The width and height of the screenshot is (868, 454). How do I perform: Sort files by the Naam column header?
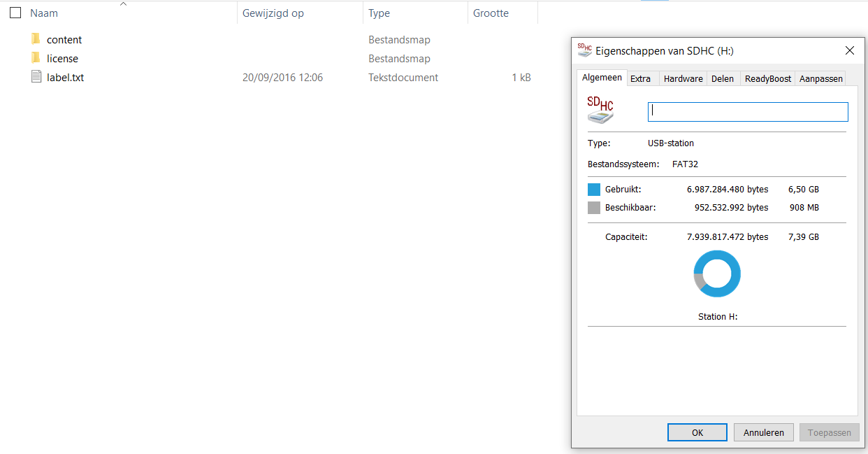point(44,13)
